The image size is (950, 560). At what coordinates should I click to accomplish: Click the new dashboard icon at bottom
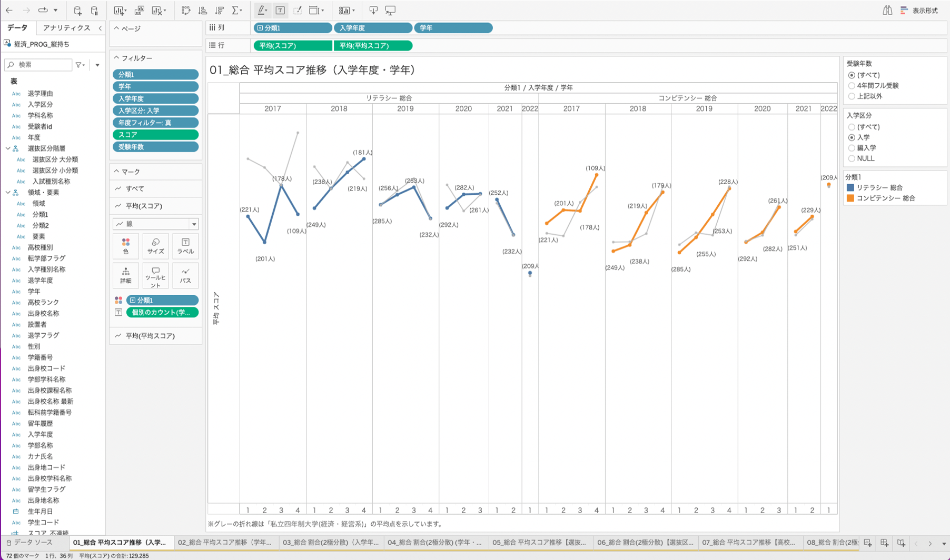(884, 543)
